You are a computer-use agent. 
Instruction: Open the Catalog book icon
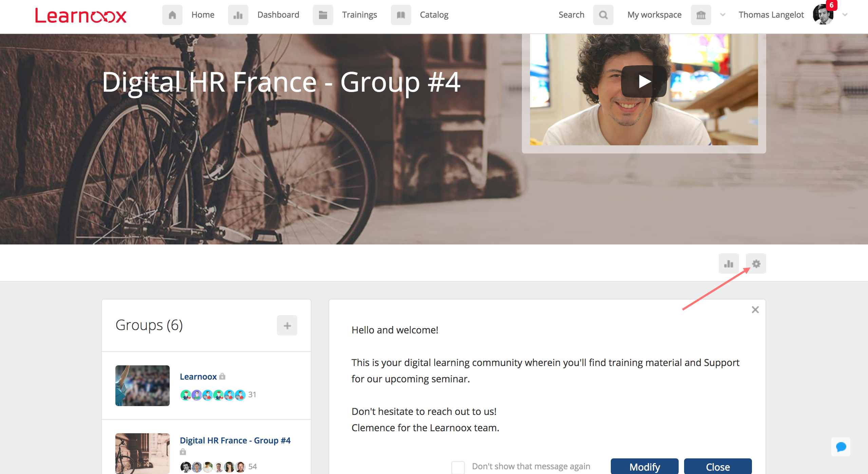(401, 15)
